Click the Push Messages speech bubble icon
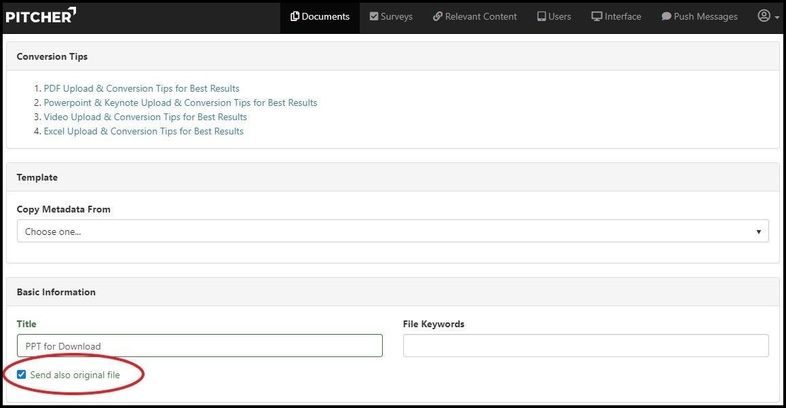 [666, 17]
